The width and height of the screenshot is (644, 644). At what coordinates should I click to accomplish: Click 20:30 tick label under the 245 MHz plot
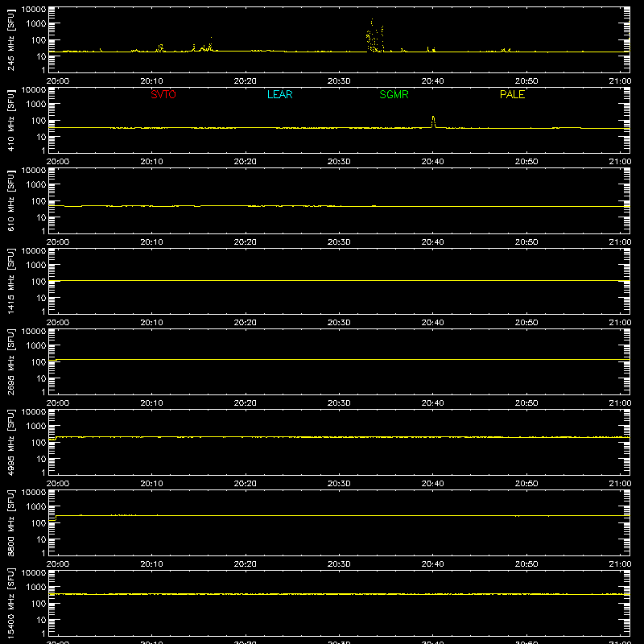pyautogui.click(x=339, y=81)
